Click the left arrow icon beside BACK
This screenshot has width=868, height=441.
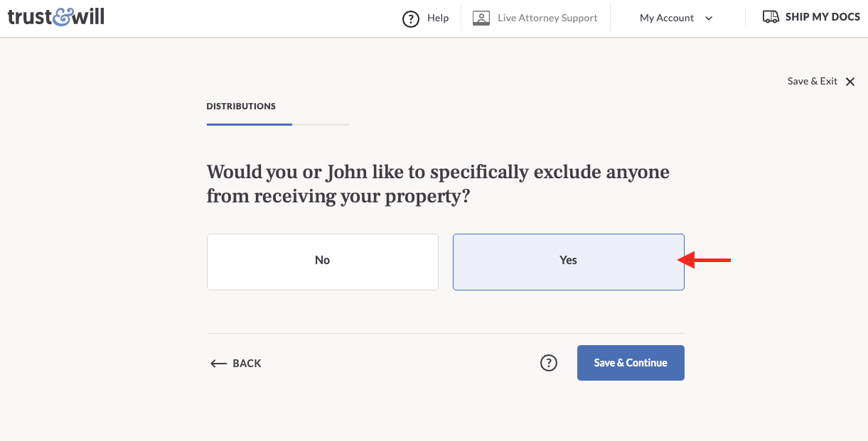[x=218, y=364]
